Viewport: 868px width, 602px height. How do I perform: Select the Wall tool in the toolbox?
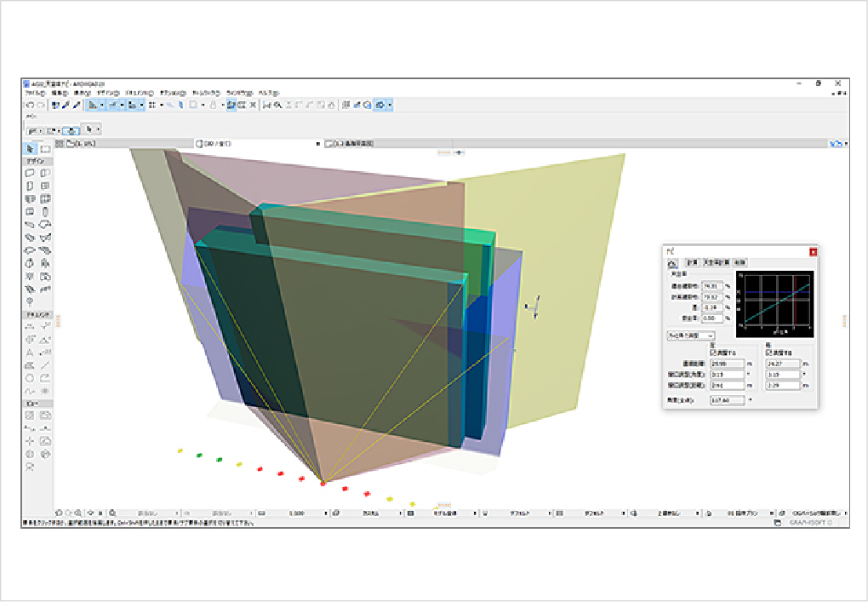(30, 173)
